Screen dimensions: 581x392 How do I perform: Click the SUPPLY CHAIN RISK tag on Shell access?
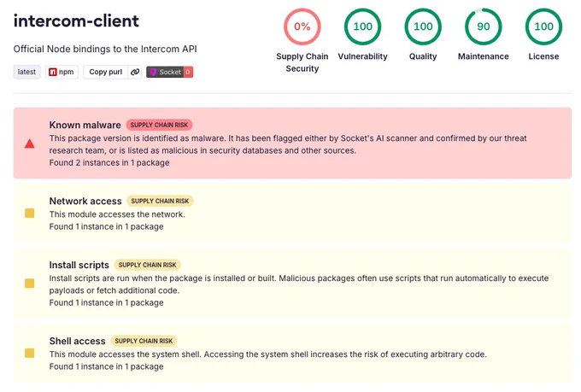(144, 341)
